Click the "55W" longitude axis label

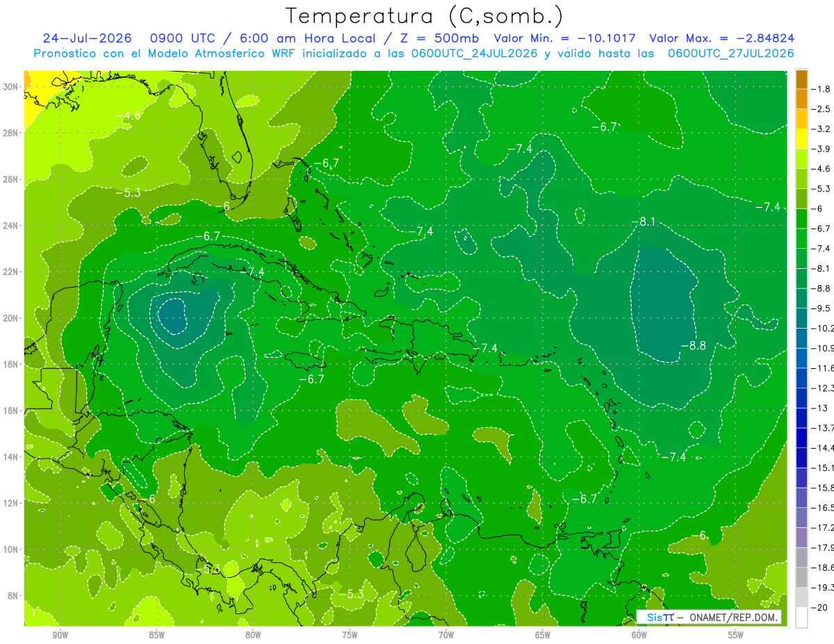[736, 636]
